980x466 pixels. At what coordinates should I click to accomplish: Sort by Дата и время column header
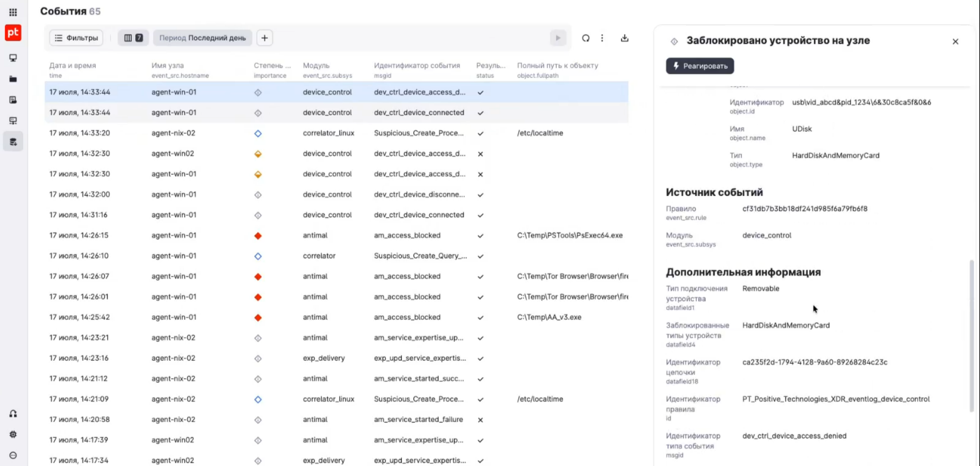72,65
